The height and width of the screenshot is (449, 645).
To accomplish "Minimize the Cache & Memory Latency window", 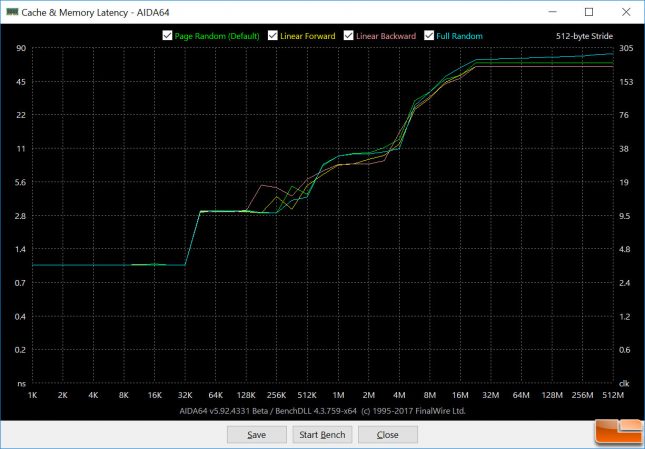I will click(552, 12).
